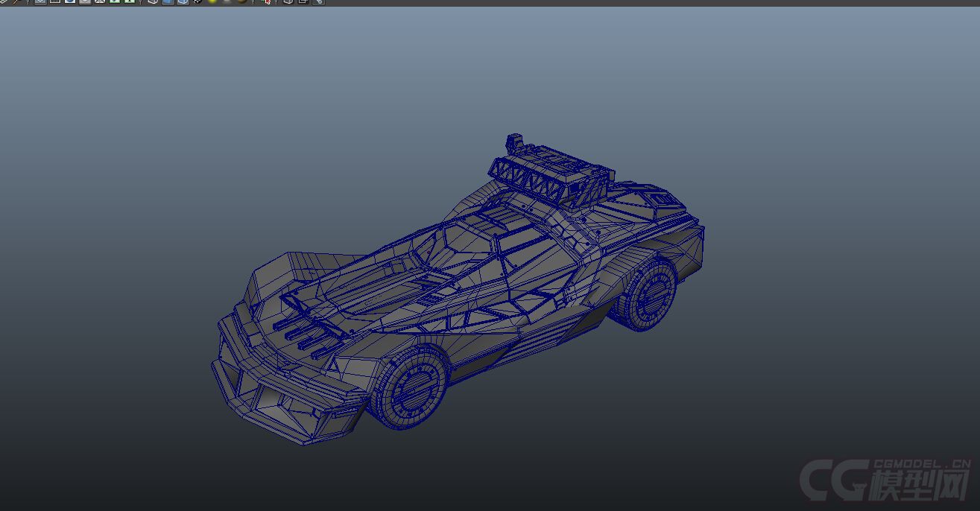This screenshot has height=511, width=980.
Task: Show the Field Chart overlay
Action: pos(100,1)
